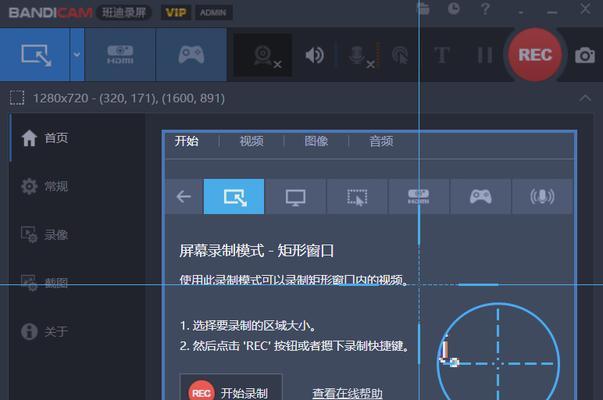Toggle the speaker sound icon
Screen dimensions: 603x400
coord(314,55)
